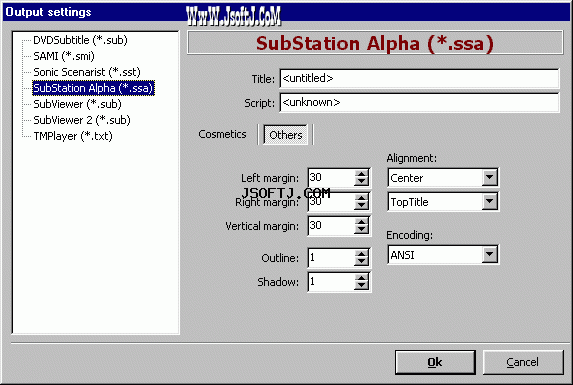Click the Title input field

(x=419, y=79)
